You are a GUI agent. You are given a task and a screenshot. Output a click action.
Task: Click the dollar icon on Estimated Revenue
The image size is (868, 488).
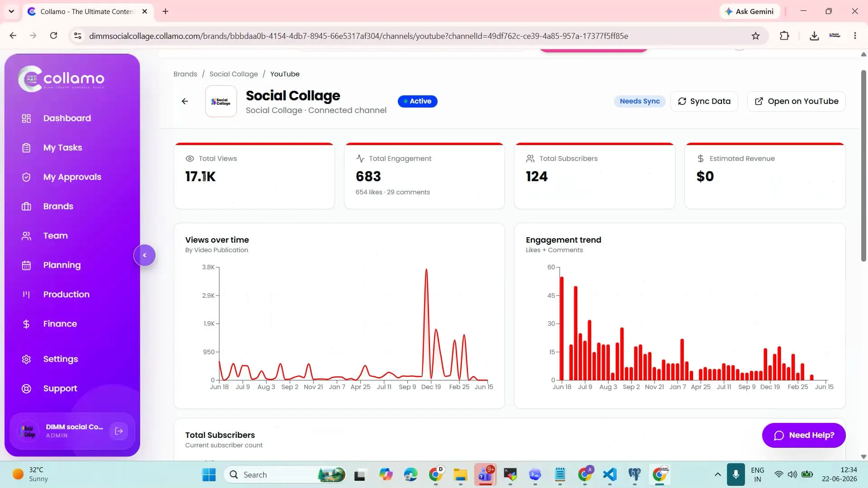(701, 159)
